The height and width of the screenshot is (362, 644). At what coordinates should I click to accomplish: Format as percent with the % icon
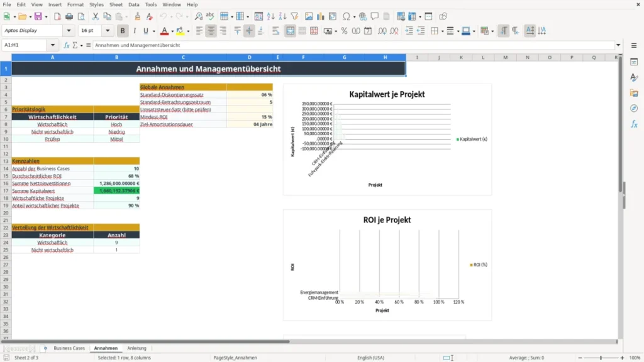click(344, 31)
